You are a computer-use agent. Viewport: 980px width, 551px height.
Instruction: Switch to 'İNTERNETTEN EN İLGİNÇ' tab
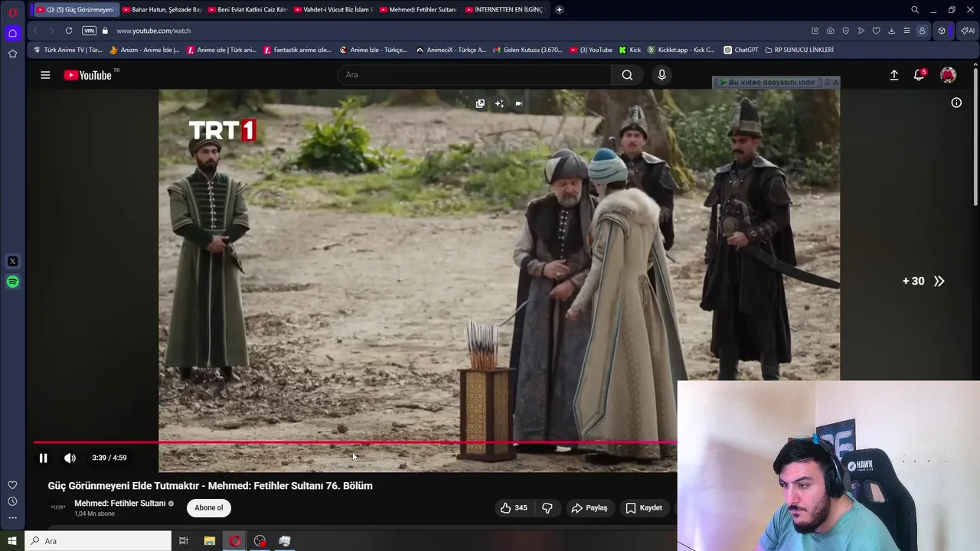tap(504, 9)
